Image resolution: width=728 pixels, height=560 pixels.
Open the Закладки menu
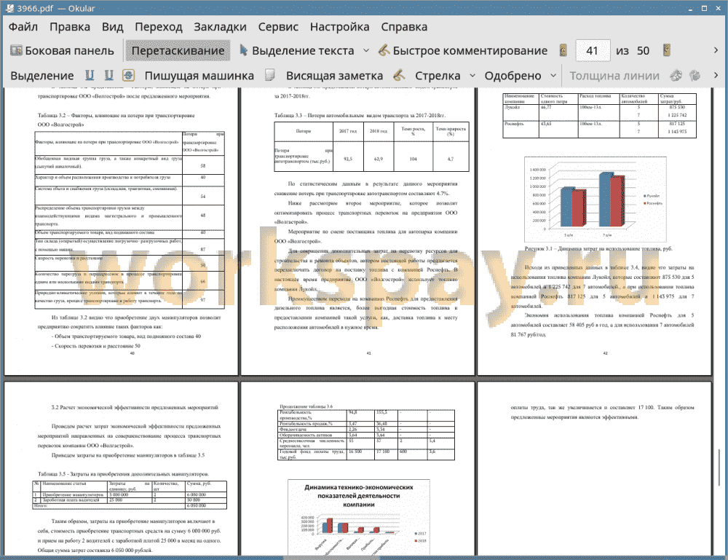click(x=220, y=27)
